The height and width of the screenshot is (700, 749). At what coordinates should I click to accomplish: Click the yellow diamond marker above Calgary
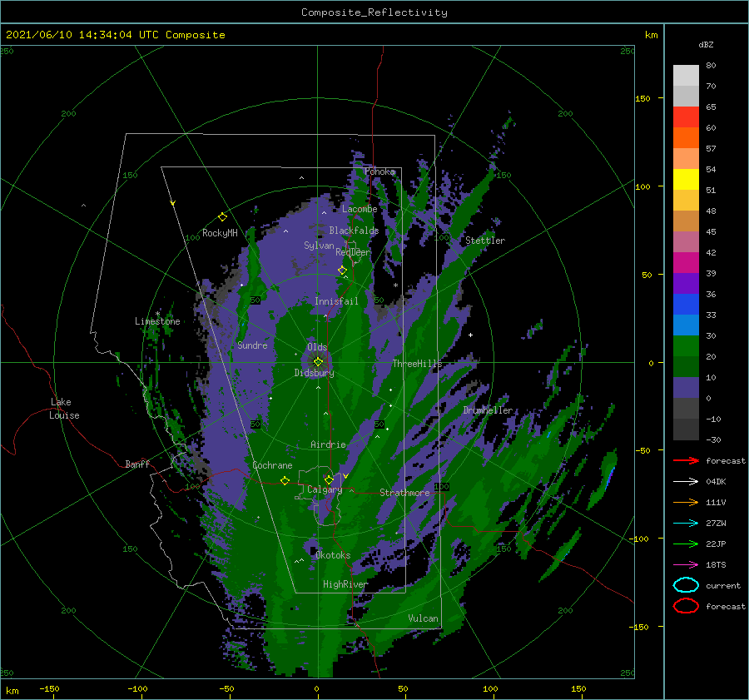[x=329, y=479]
